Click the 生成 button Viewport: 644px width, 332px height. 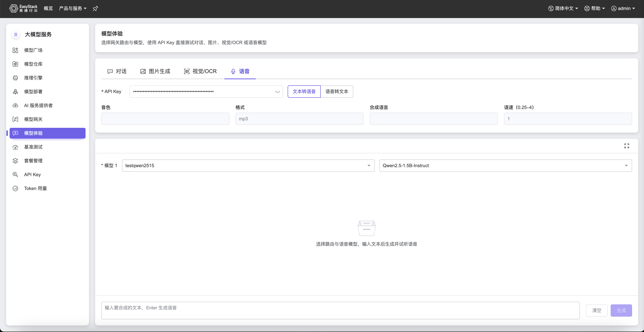click(x=621, y=311)
